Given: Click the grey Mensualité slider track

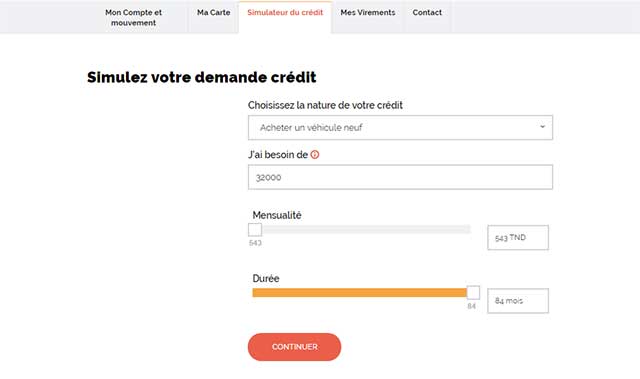Looking at the screenshot, I should point(366,230).
